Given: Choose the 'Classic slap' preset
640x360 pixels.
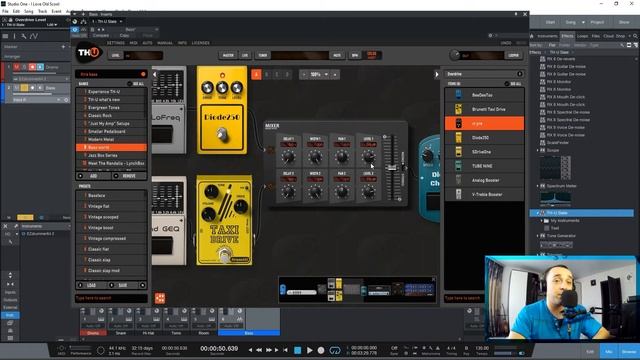Looking at the screenshot, I should (x=111, y=260).
